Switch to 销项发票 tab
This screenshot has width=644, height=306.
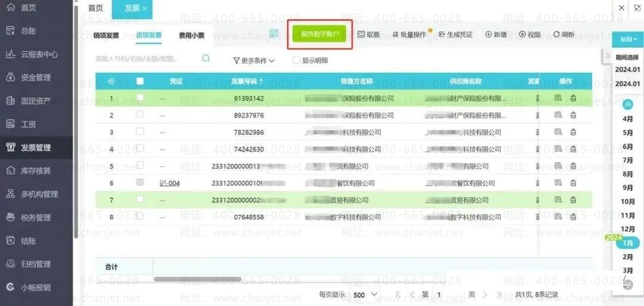[x=106, y=36]
